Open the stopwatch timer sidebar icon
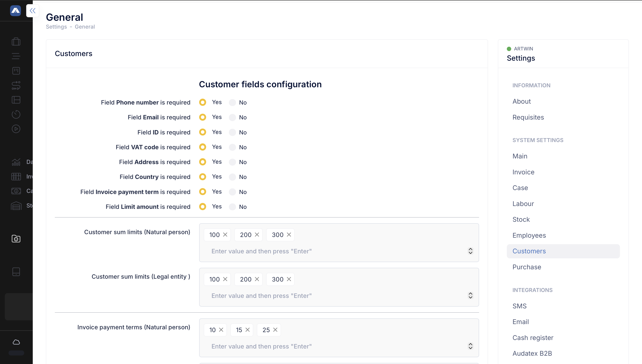 [x=16, y=114]
